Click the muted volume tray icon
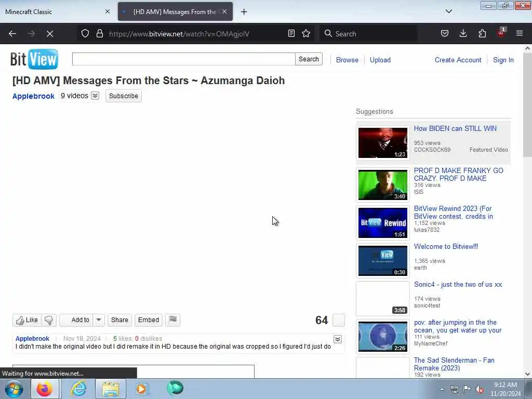Screen dimensions: 532x399 [480, 390]
